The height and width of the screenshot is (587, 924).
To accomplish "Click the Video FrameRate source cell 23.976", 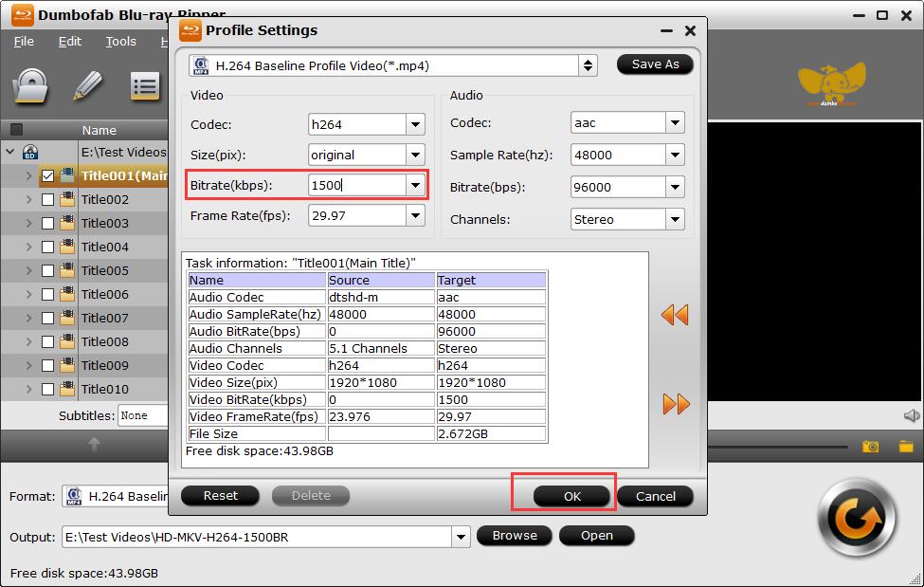I will click(381, 416).
